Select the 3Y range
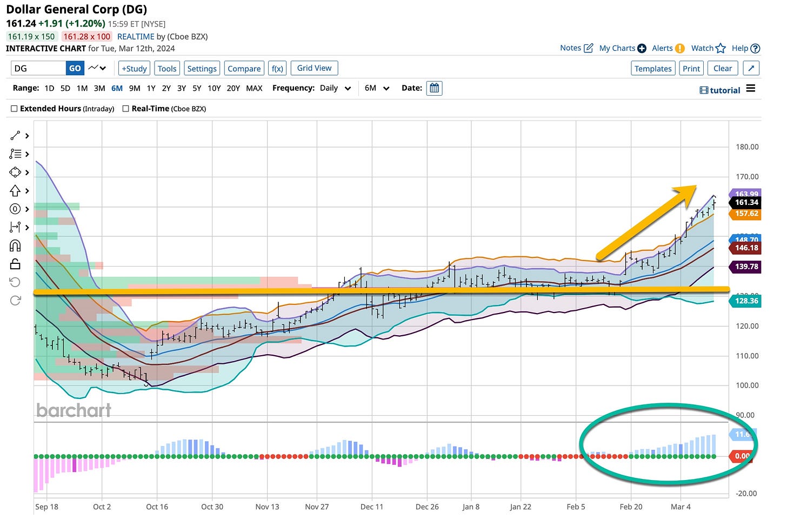 [x=182, y=88]
